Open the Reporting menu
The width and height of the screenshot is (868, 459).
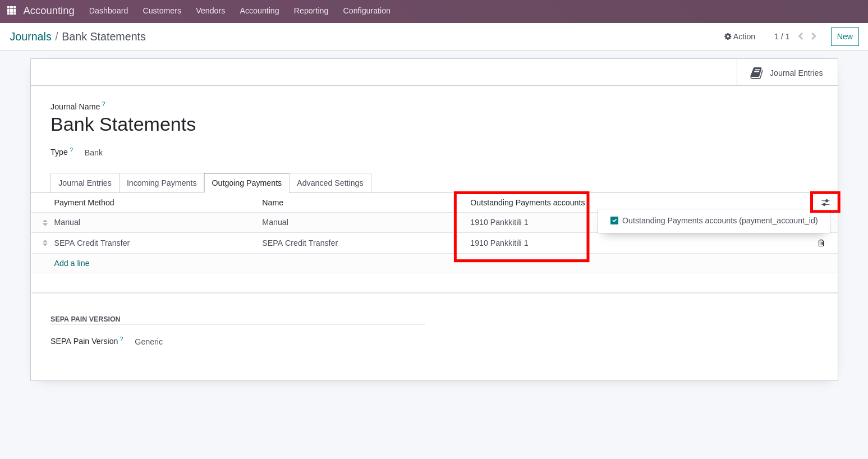pyautogui.click(x=311, y=11)
